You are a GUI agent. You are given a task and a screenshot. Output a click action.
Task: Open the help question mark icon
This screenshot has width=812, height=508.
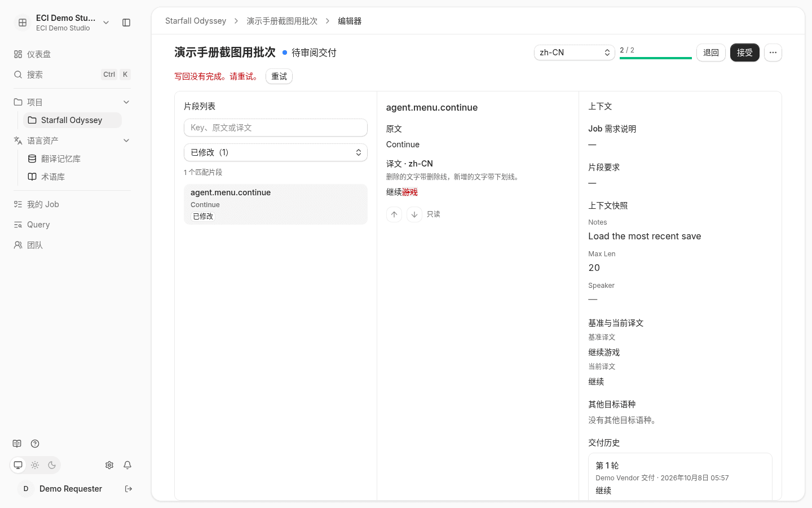(x=35, y=444)
